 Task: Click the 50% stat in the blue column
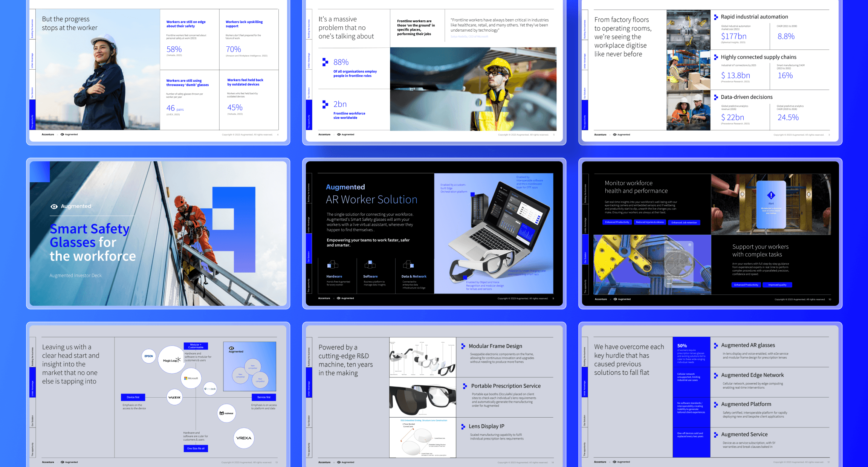point(682,346)
